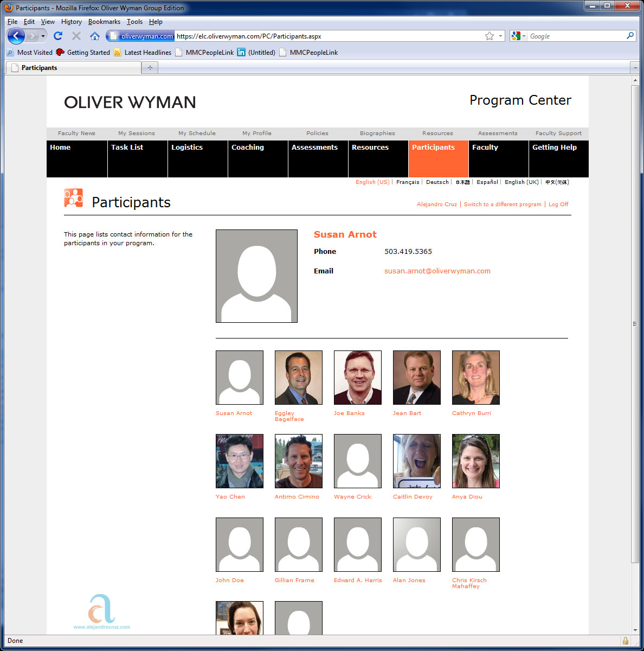The width and height of the screenshot is (644, 651).
Task: Select the Participants browser tab
Action: coord(73,68)
